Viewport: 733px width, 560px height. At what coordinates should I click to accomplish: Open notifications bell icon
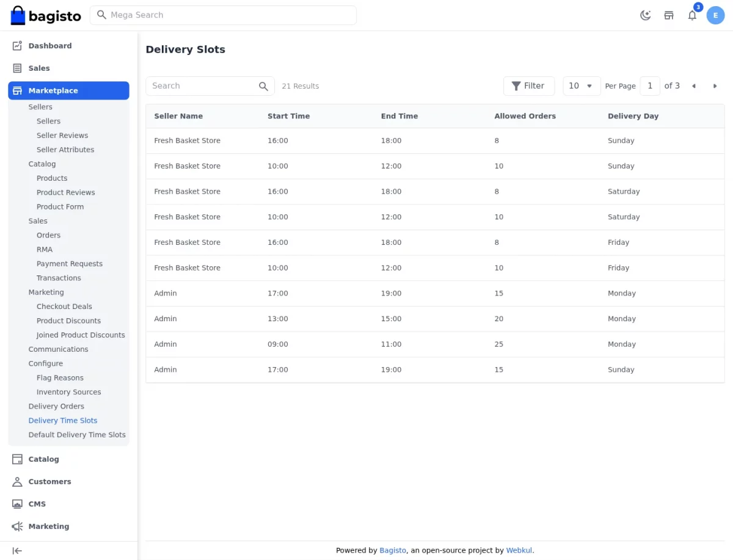pos(692,15)
